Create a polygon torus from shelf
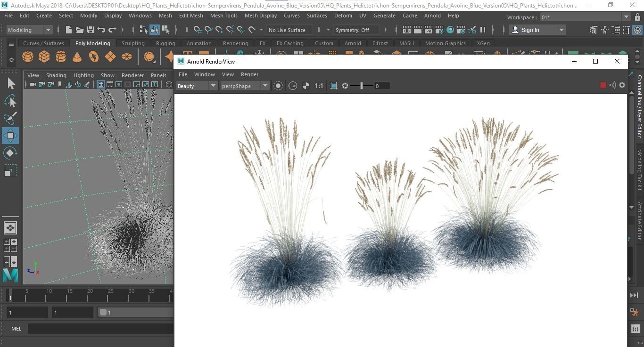The image size is (644, 347). [94, 57]
